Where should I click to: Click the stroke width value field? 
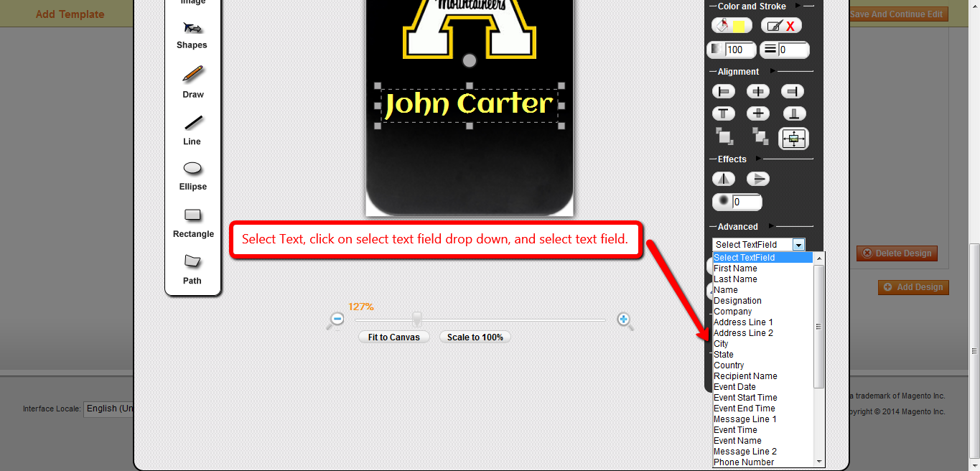[x=793, y=50]
